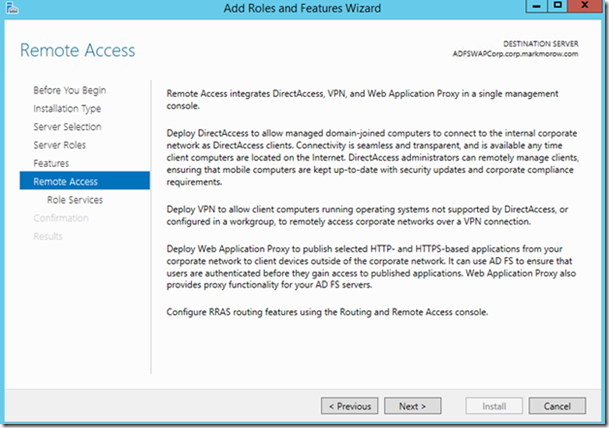Screen dimensions: 609x428
Task: Click the Remote Access page heading
Action: click(x=77, y=50)
